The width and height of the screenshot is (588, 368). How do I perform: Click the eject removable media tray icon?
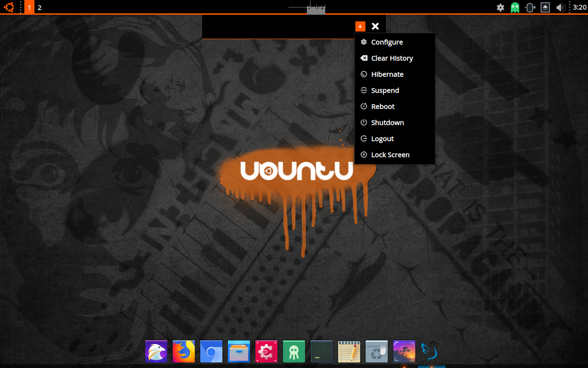(x=545, y=7)
